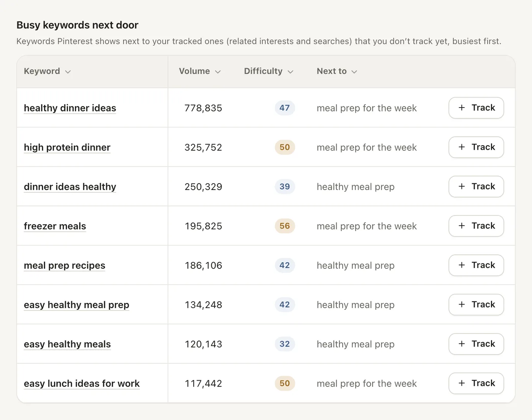Click difficulty badge 50 for high protein dinner
532x420 pixels.
[x=285, y=147]
